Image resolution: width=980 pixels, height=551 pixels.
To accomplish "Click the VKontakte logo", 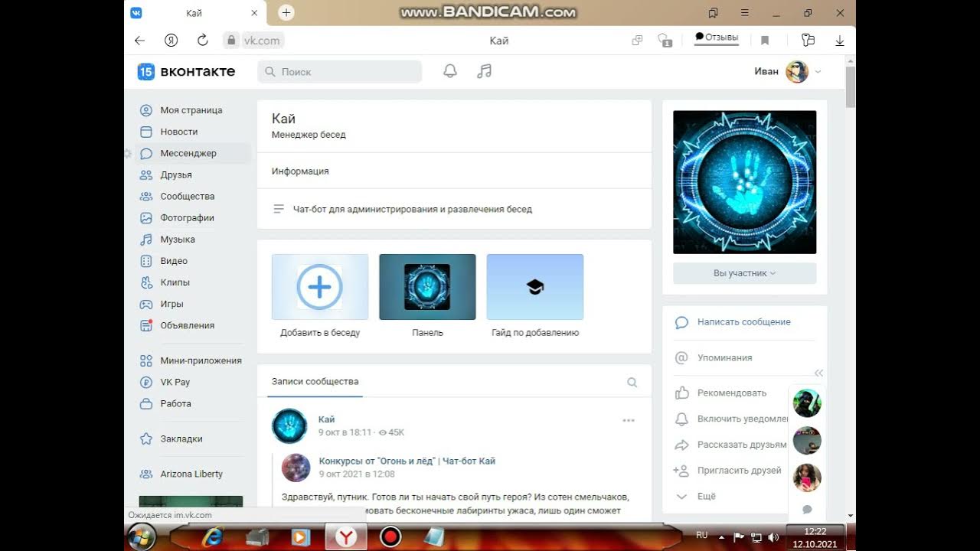I will pyautogui.click(x=186, y=71).
